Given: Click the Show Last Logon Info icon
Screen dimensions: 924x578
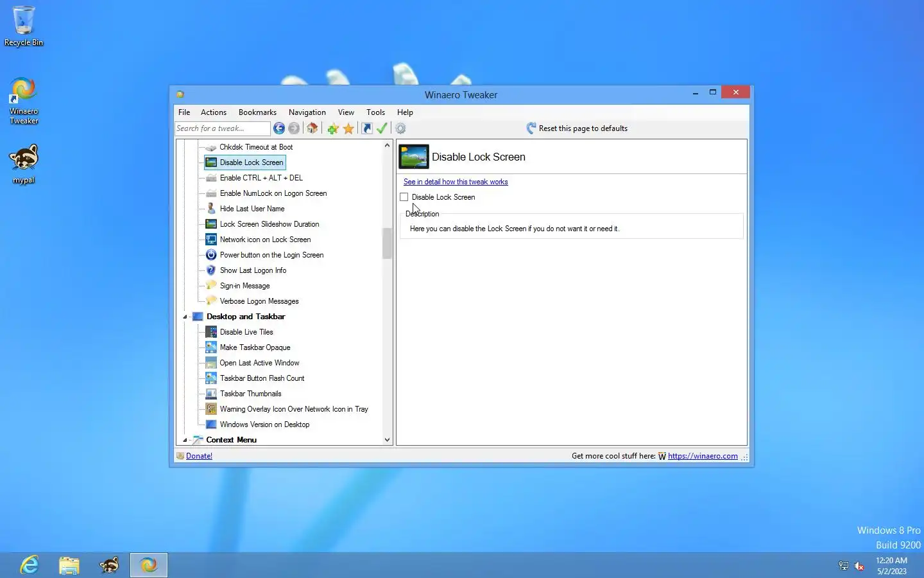Looking at the screenshot, I should (211, 270).
